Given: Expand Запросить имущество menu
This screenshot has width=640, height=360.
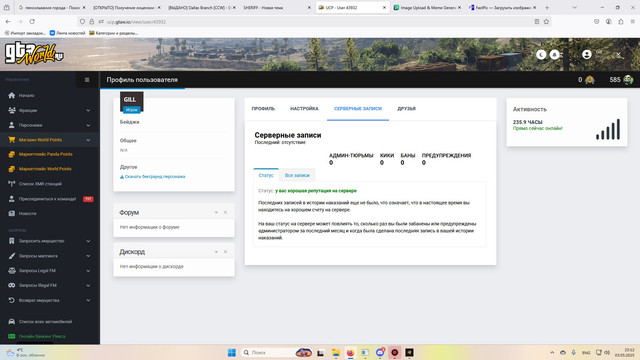Looking at the screenshot, I should [50, 241].
